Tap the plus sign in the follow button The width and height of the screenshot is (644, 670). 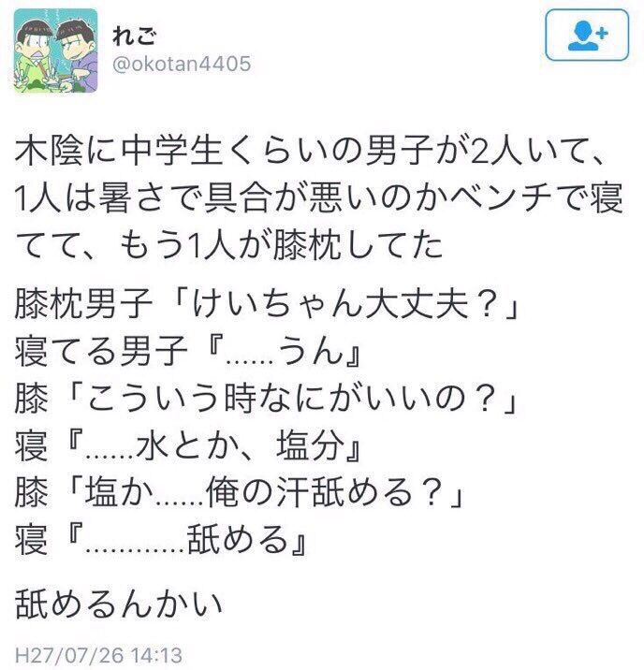603,33
